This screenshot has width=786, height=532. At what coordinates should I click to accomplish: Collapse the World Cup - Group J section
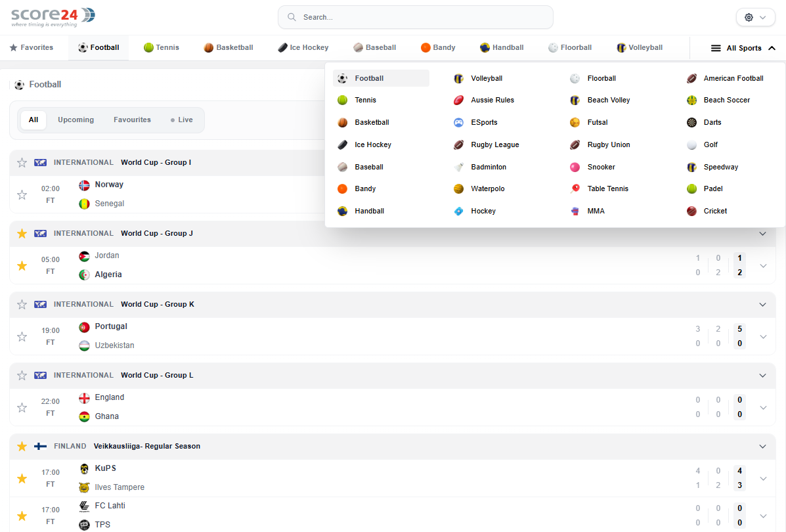[762, 234]
